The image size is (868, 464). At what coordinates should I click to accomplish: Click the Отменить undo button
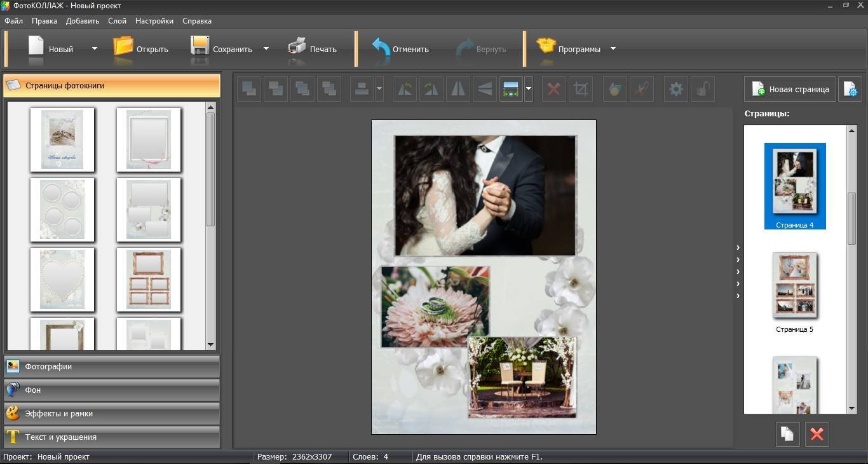400,49
